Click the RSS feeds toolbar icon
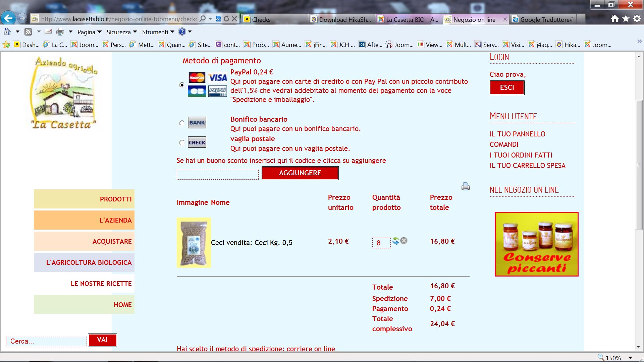The width and height of the screenshot is (644, 362). (x=29, y=32)
